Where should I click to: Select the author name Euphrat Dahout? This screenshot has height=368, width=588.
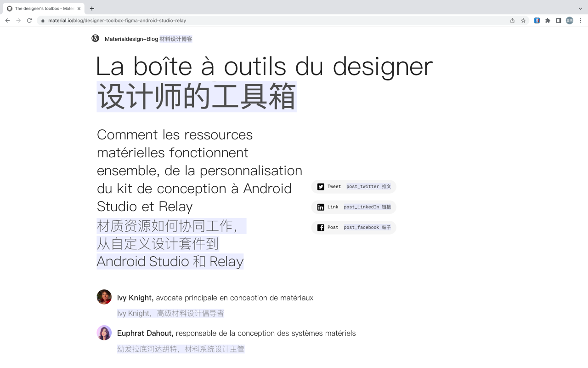[145, 333]
